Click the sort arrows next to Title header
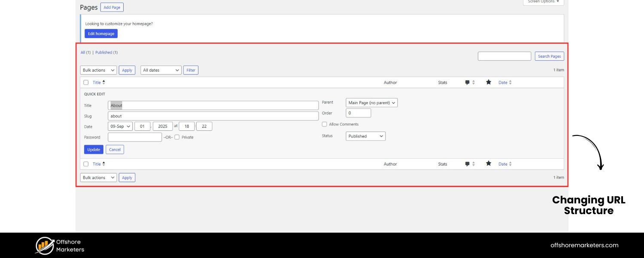 (x=104, y=82)
